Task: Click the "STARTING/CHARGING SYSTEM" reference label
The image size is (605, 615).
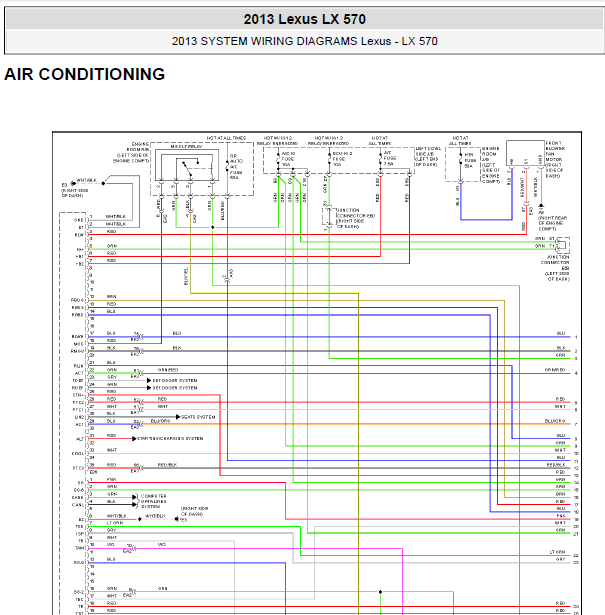Action: coord(170,439)
